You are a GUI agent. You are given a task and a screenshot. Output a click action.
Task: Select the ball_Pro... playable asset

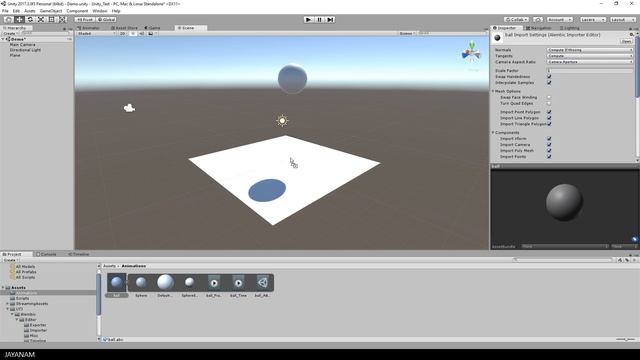point(214,282)
